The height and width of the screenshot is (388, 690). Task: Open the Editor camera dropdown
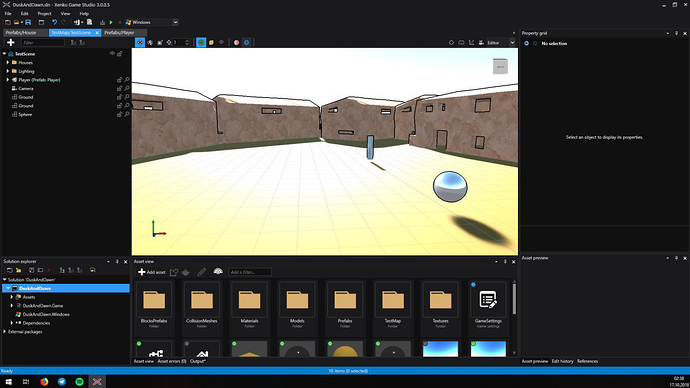tap(512, 42)
